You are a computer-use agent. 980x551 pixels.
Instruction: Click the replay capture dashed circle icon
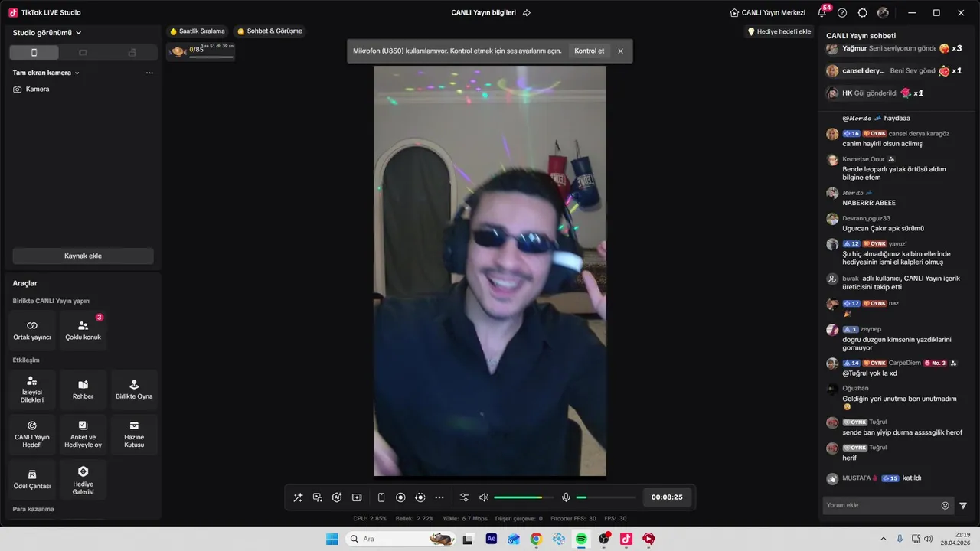click(x=420, y=497)
